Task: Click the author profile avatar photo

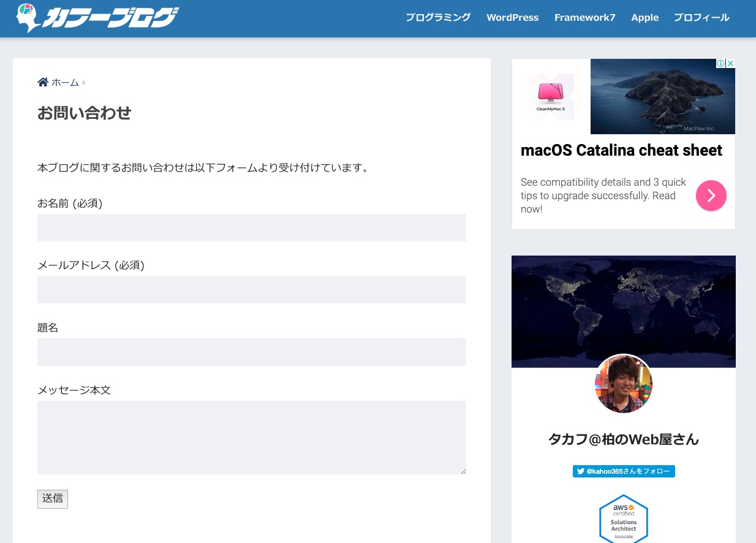Action: (623, 384)
